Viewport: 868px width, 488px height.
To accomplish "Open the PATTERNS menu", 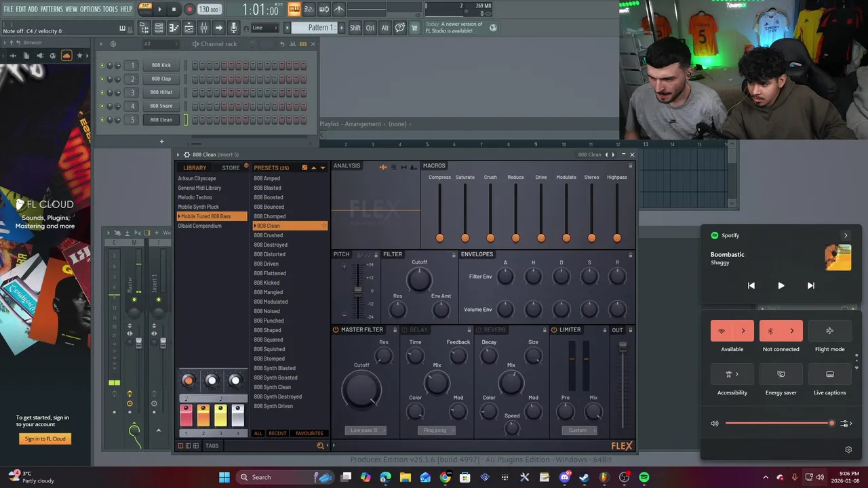I will 52,9.
